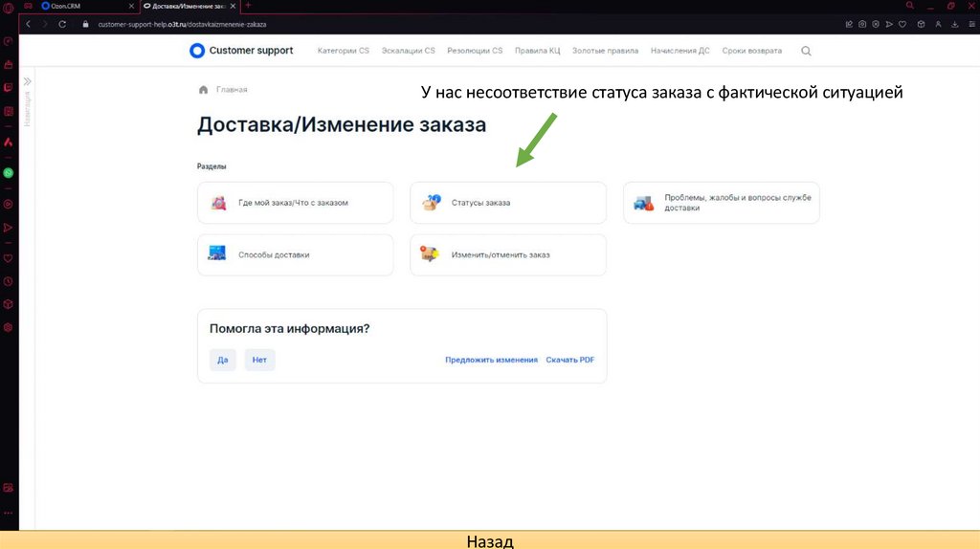Image resolution: width=980 pixels, height=549 pixels.
Task: Open sidebar three-dots setup menu
Action: coord(8,513)
